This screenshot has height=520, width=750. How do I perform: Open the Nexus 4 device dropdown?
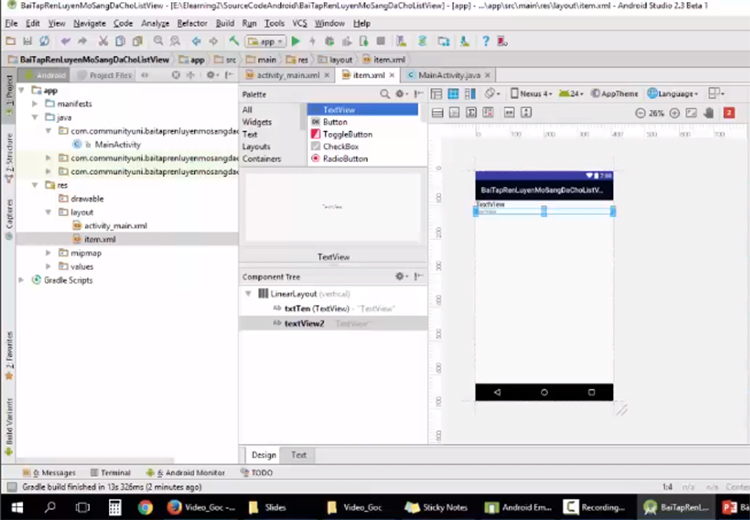(x=532, y=94)
